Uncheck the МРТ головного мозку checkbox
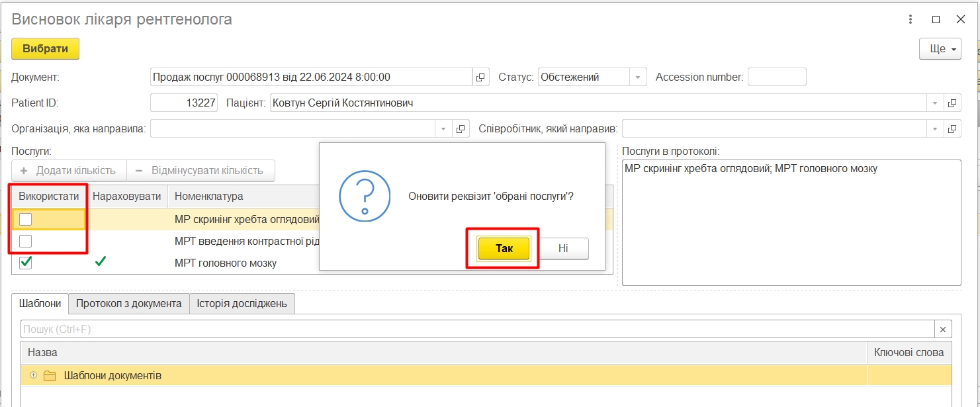This screenshot has height=407, width=980. click(x=26, y=263)
